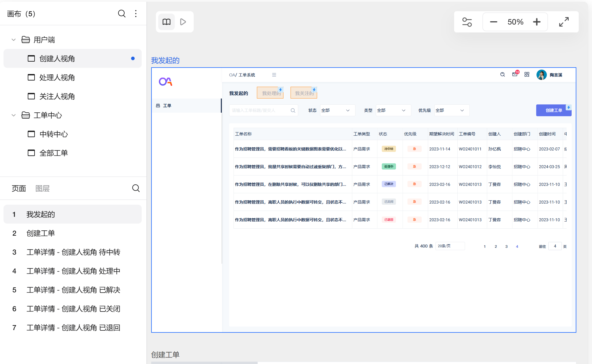
Task: Collapse the 工单中心 folder
Action: coord(14,115)
